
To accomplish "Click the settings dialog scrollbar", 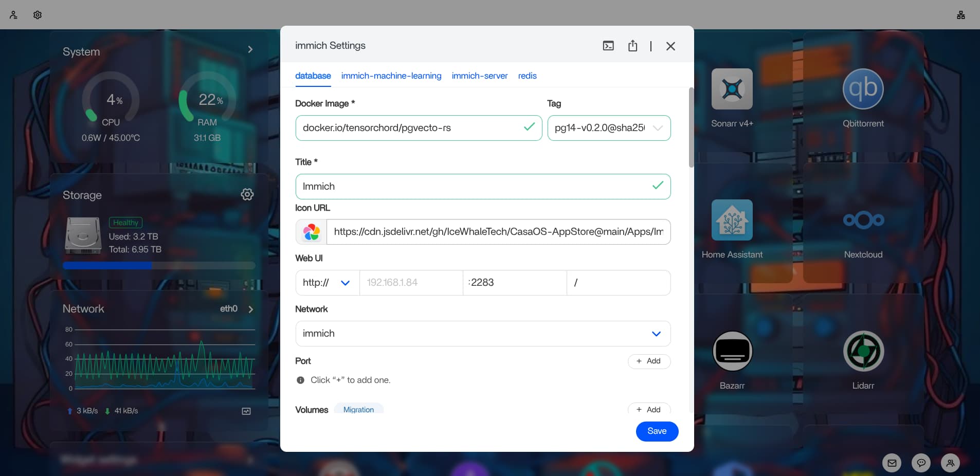I will 691,127.
